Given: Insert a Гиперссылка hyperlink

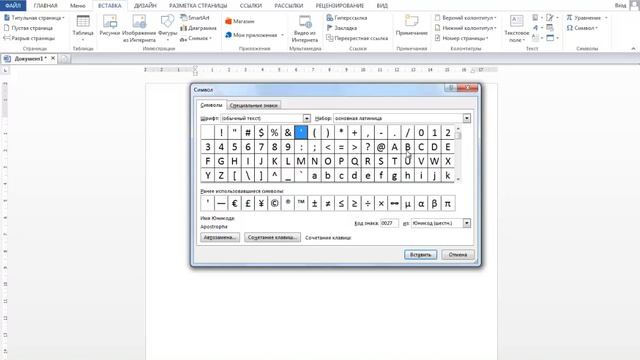Looking at the screenshot, I should (x=347, y=18).
